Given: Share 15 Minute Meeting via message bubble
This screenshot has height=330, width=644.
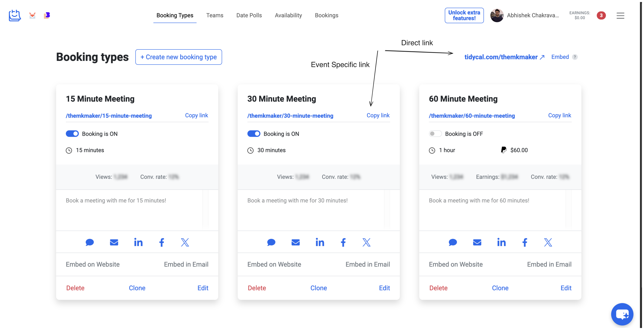Looking at the screenshot, I should click(89, 242).
